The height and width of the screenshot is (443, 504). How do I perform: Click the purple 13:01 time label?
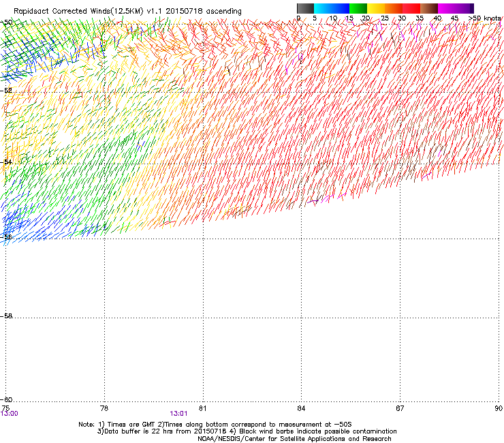178,414
